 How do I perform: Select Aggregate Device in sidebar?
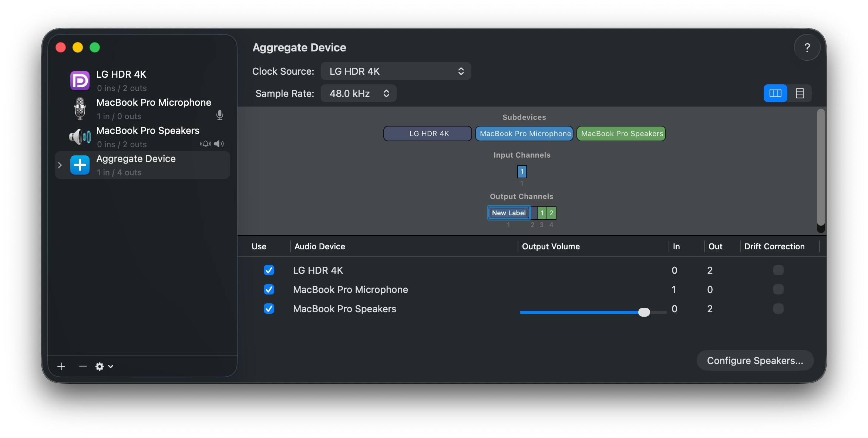click(142, 165)
